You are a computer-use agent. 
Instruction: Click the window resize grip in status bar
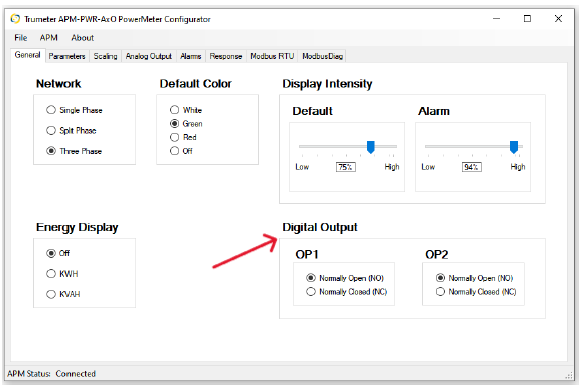point(569,375)
